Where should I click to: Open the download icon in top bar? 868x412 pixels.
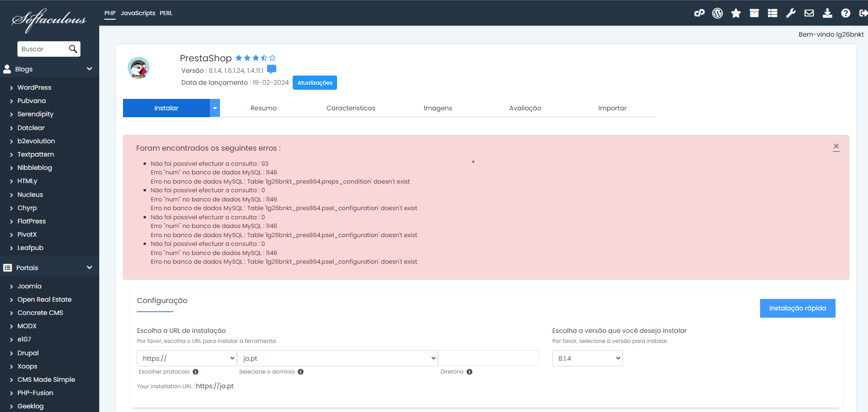827,13
